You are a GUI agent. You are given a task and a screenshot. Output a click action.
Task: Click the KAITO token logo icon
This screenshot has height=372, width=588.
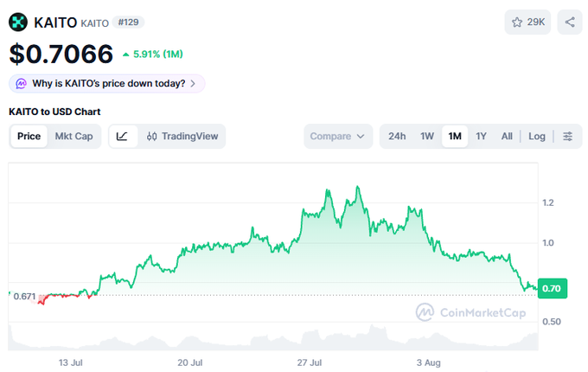(18, 22)
